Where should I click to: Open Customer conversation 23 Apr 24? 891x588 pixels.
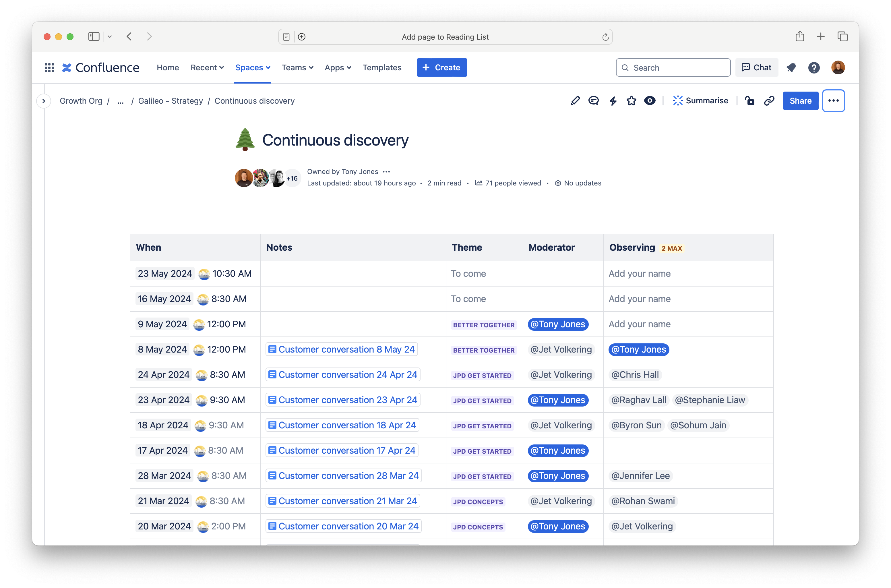[x=343, y=400]
